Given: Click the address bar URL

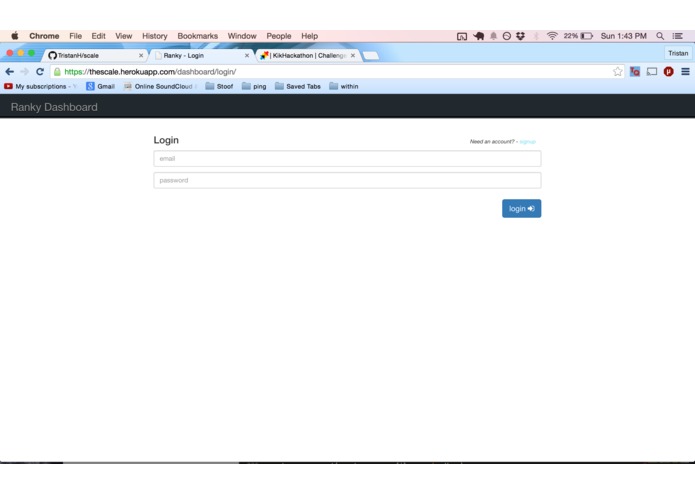Looking at the screenshot, I should click(x=150, y=71).
